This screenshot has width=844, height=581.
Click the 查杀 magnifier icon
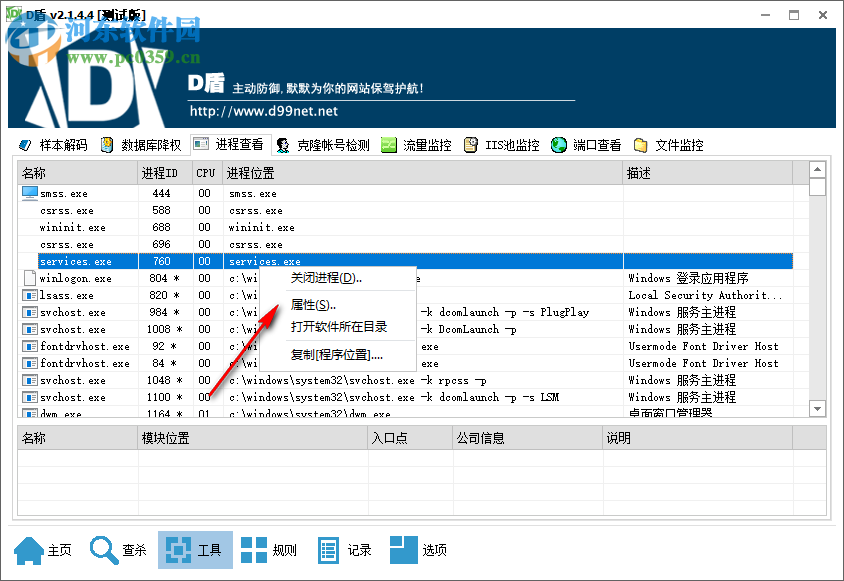coord(104,550)
